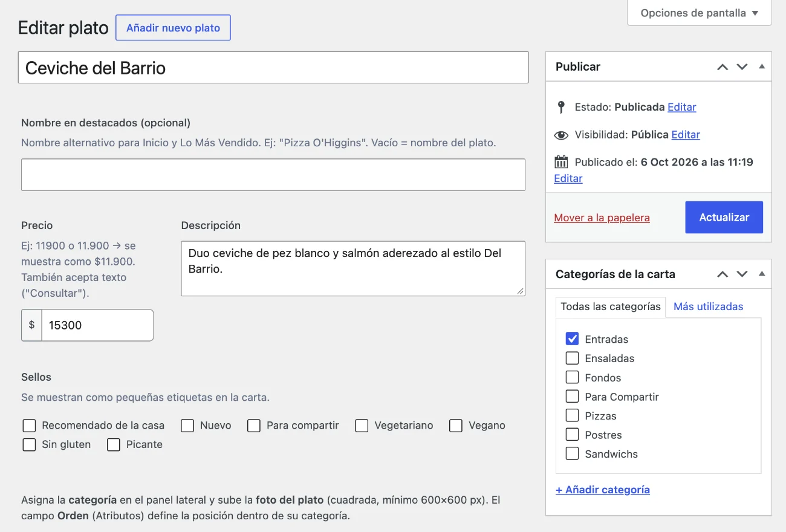The width and height of the screenshot is (786, 532).
Task: Focus the dish title field
Action: click(x=273, y=67)
